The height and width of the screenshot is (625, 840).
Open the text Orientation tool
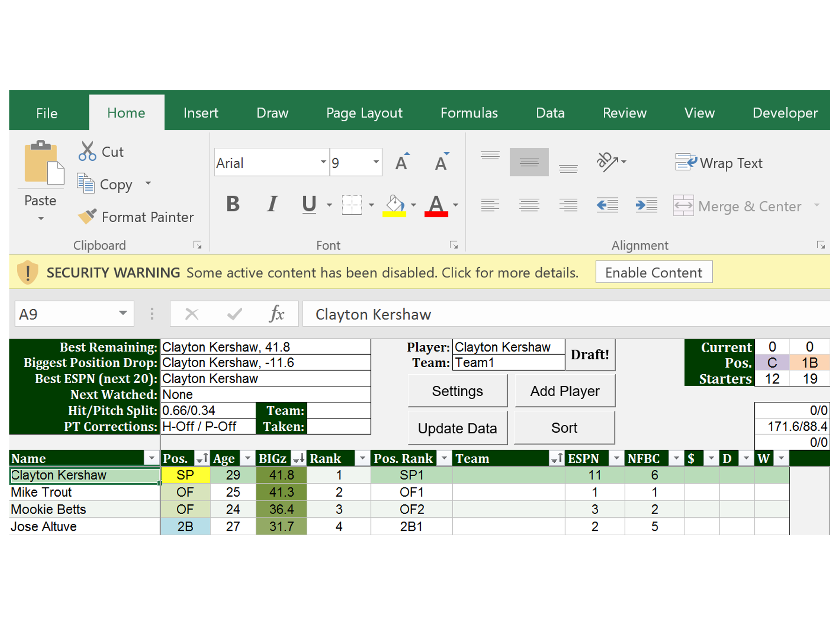(x=608, y=162)
